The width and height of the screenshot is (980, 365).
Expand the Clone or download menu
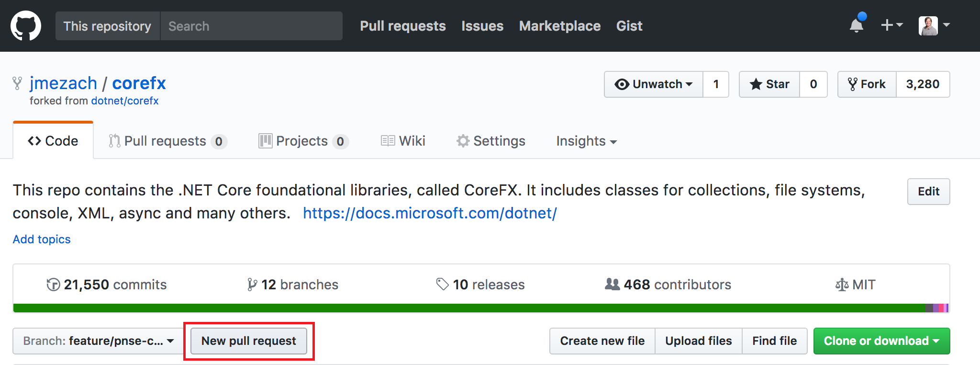pyautogui.click(x=882, y=341)
